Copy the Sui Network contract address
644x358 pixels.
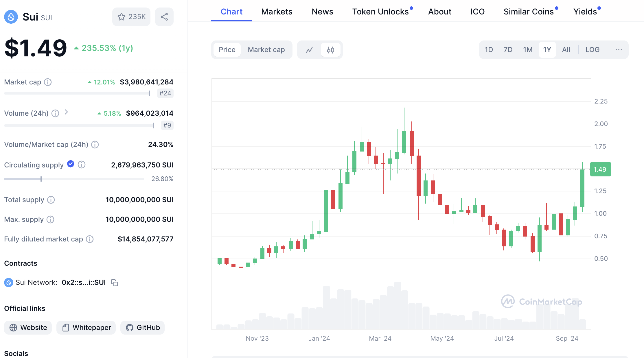coord(115,283)
